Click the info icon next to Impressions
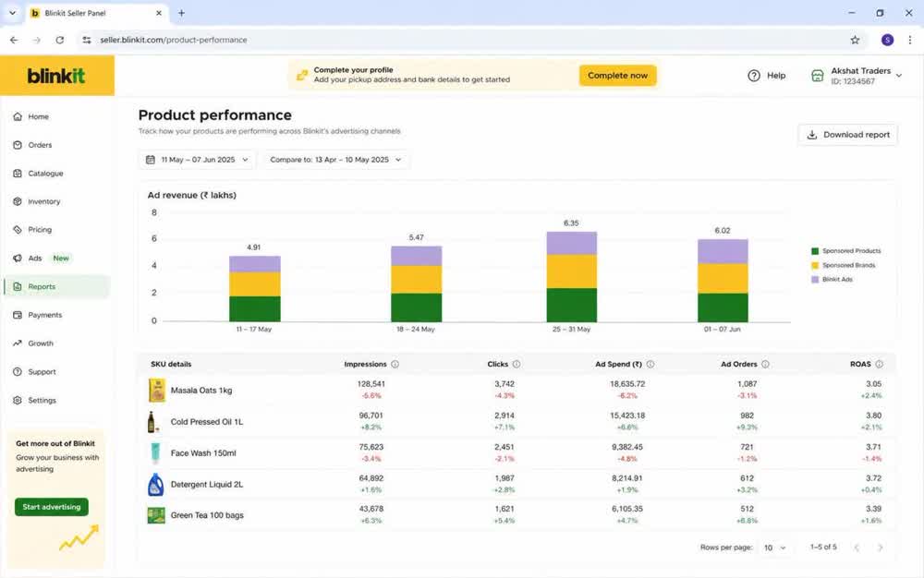924x578 pixels. click(395, 365)
